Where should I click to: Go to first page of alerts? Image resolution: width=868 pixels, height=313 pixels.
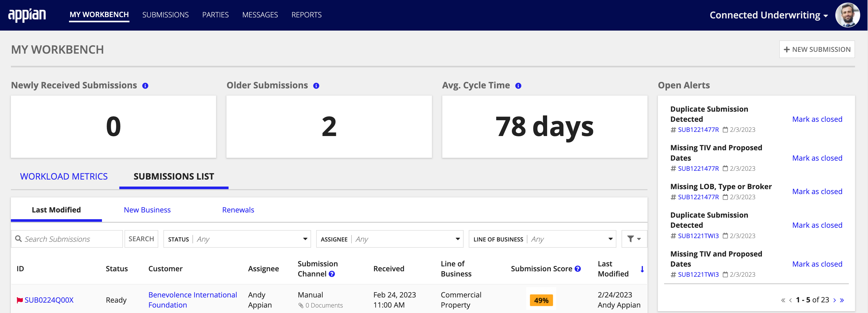pyautogui.click(x=783, y=300)
